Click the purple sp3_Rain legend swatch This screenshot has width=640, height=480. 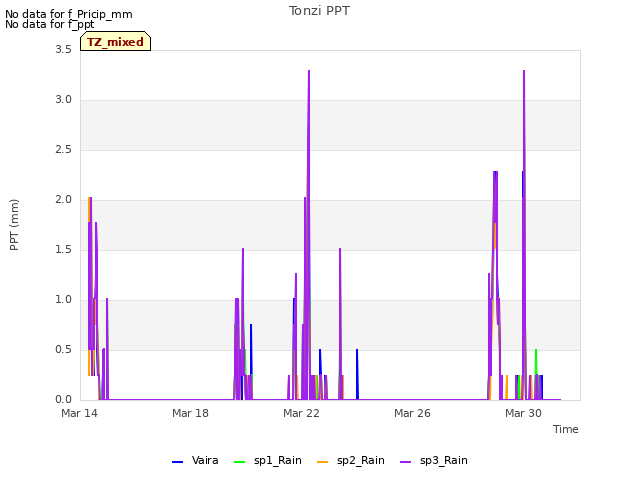click(x=405, y=462)
